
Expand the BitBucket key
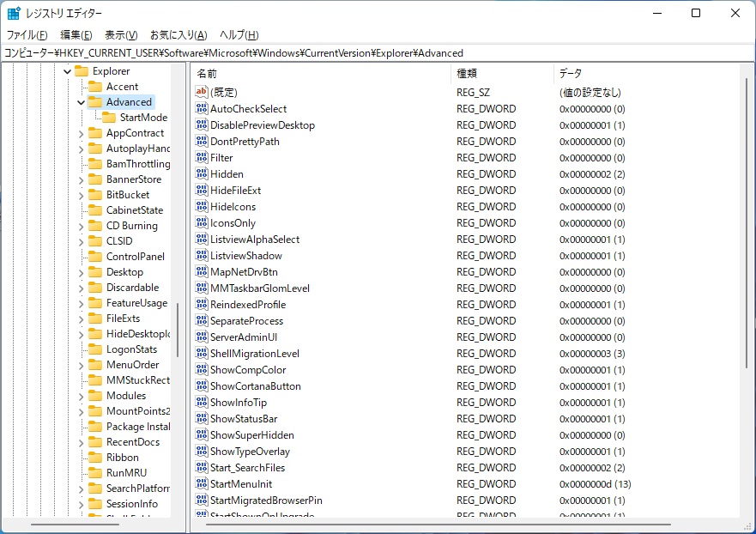tap(81, 196)
